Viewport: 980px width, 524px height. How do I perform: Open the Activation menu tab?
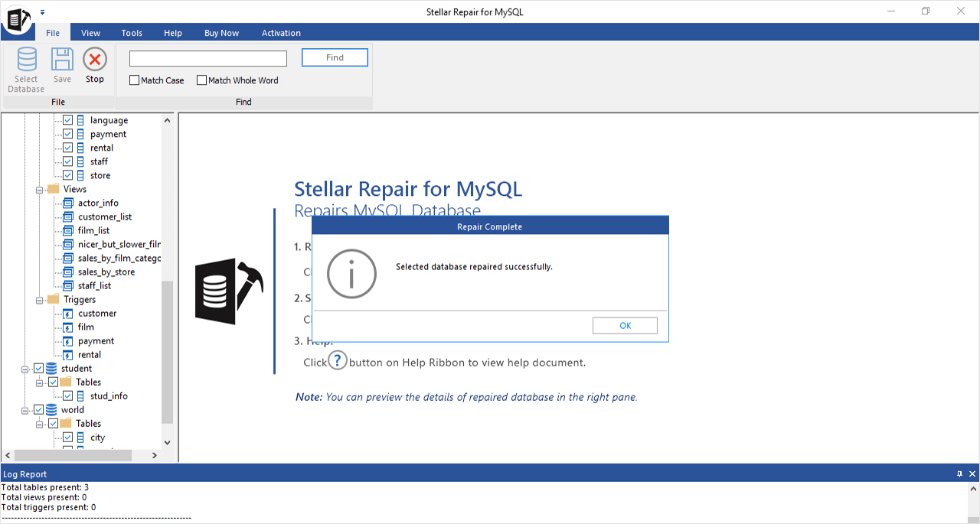pyautogui.click(x=281, y=33)
